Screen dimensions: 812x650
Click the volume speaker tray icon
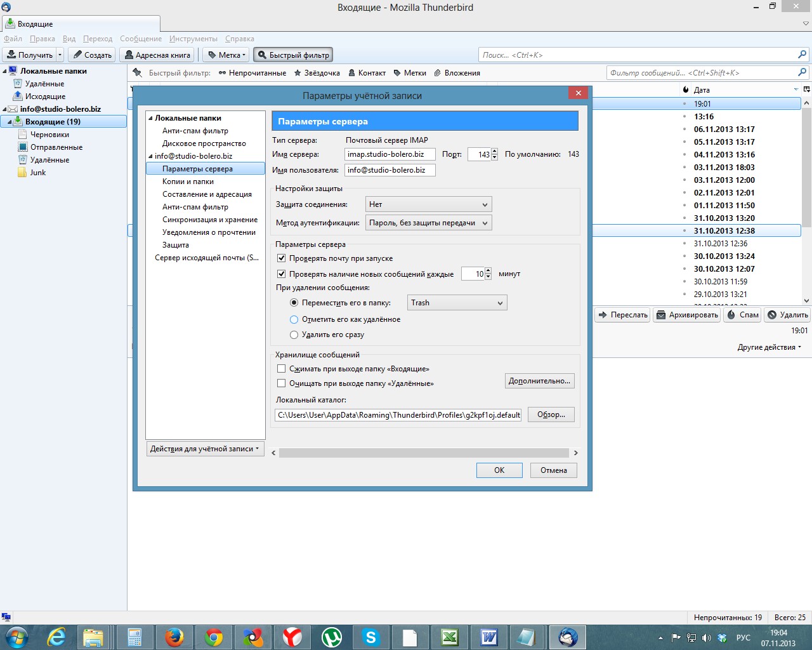pos(707,637)
